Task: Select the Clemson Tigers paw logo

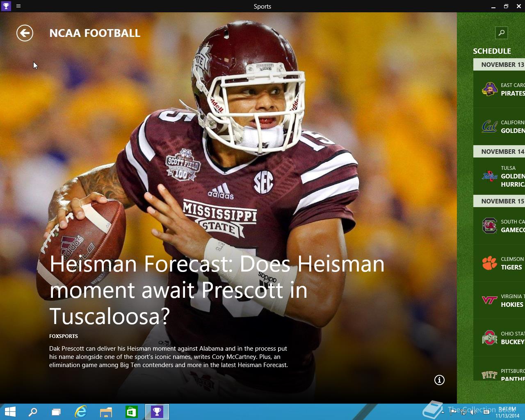Action: pos(489,263)
